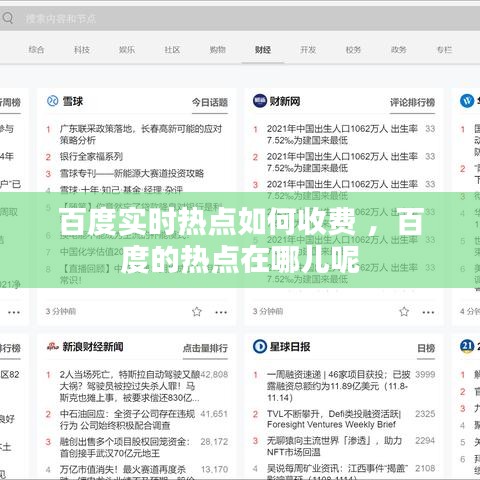
Task: Focus the search input field
Action: (x=240, y=18)
